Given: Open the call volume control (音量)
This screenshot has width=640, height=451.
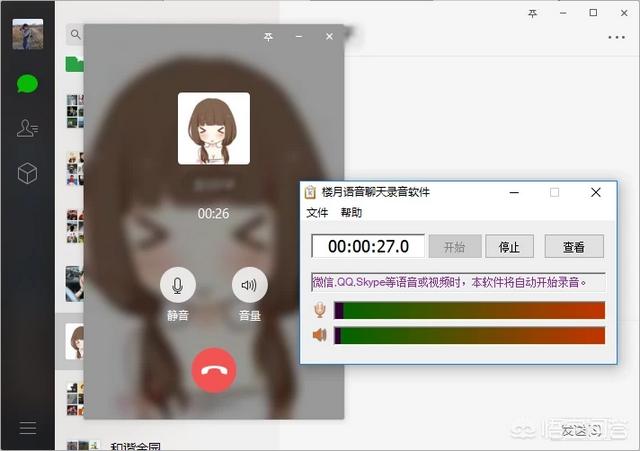Looking at the screenshot, I should tap(249, 286).
